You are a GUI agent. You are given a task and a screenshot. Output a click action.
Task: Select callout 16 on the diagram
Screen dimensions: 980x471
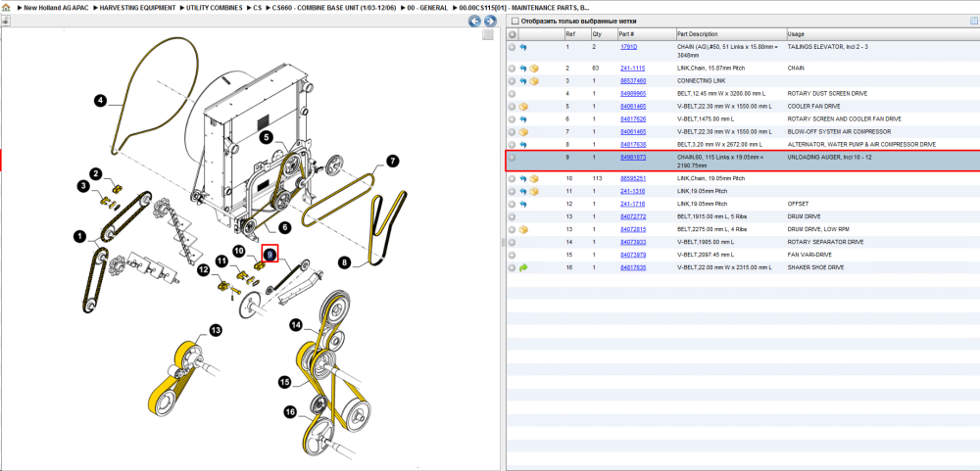coord(290,411)
